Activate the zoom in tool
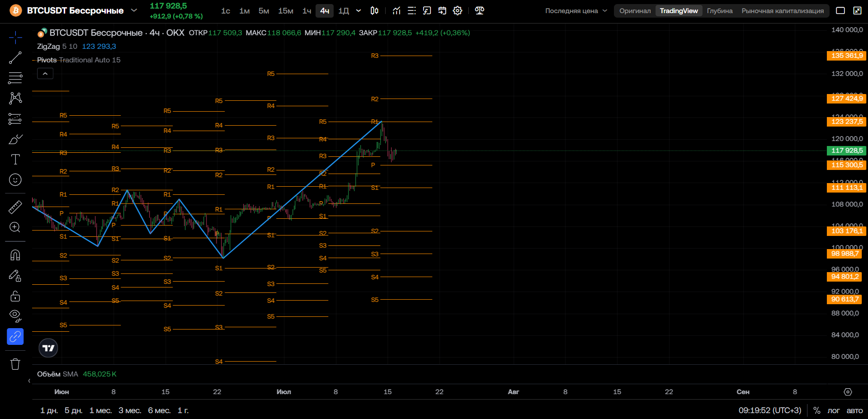 click(15, 227)
